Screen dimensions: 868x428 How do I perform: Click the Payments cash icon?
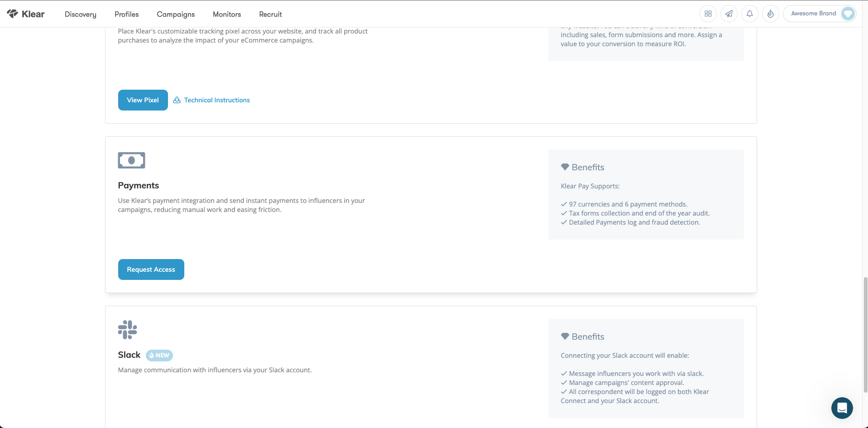[131, 160]
